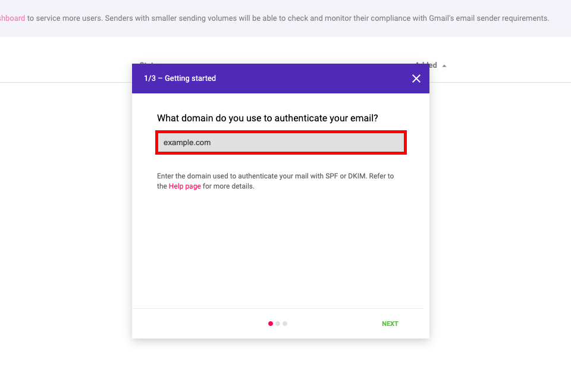
Task: Click the "1/3 – Getting started" dialog title
Action: click(180, 79)
